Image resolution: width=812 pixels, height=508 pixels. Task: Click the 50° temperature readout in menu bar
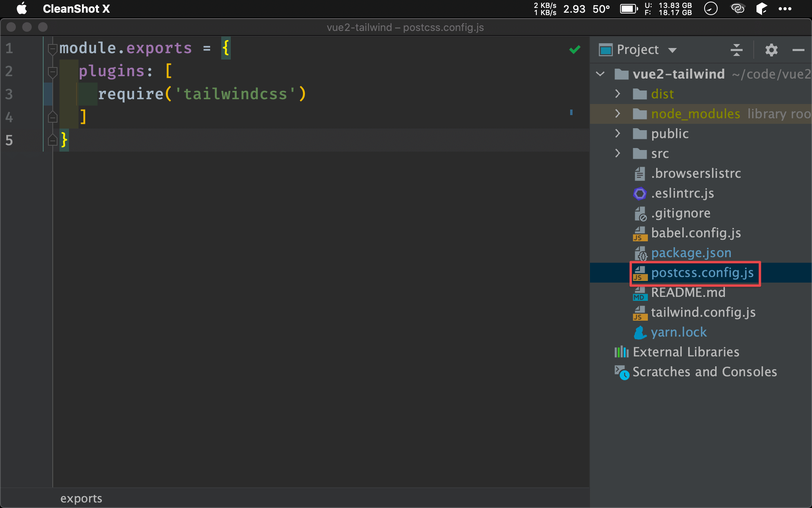point(601,9)
